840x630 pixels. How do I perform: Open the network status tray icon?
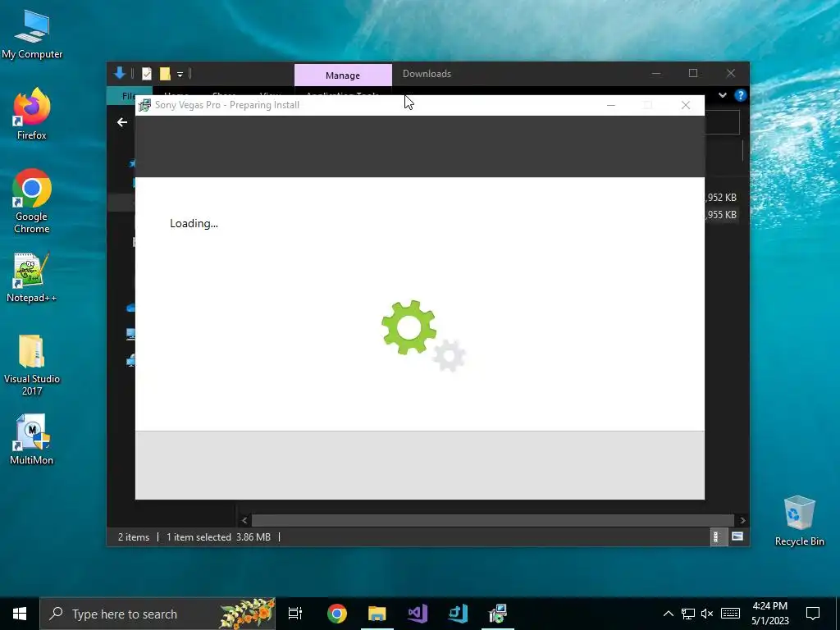688,614
